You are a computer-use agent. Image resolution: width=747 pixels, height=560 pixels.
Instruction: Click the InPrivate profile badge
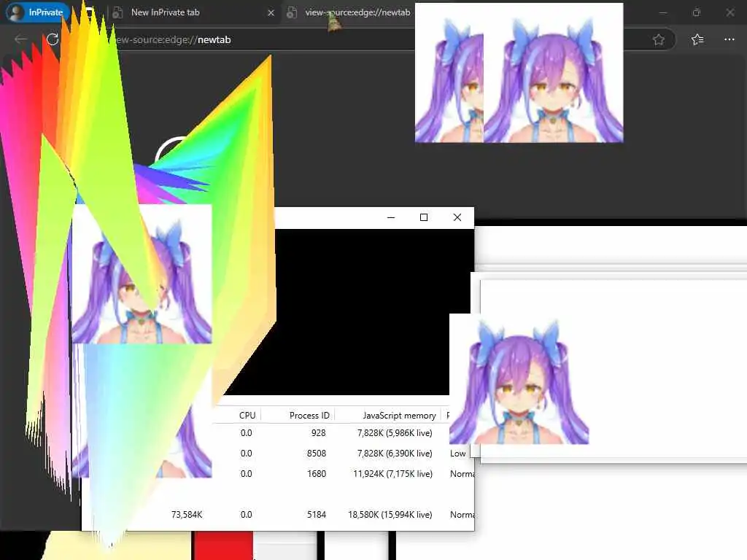coord(37,12)
